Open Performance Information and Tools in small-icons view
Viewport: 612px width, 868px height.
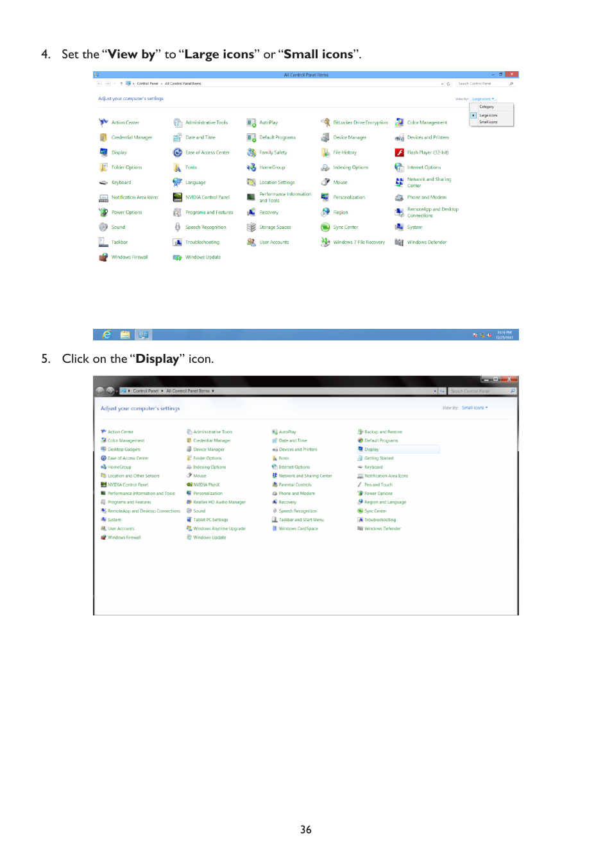(138, 494)
